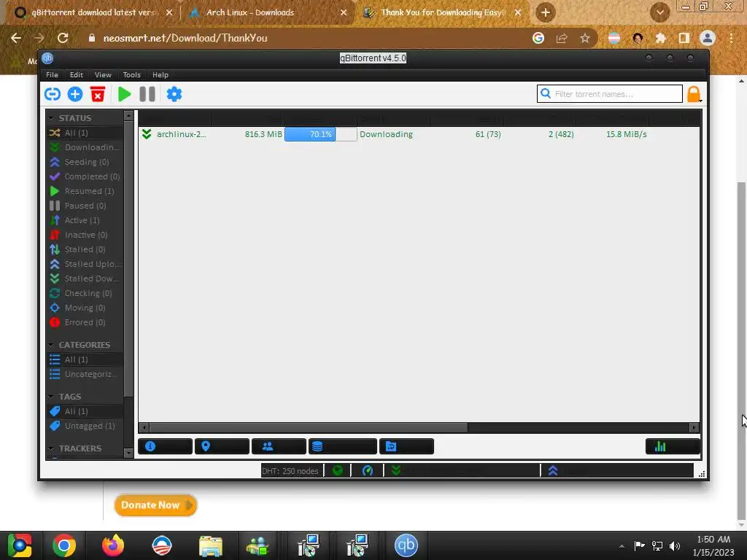The width and height of the screenshot is (747, 560).
Task: Filter by Errored (0) status
Action: click(x=85, y=322)
